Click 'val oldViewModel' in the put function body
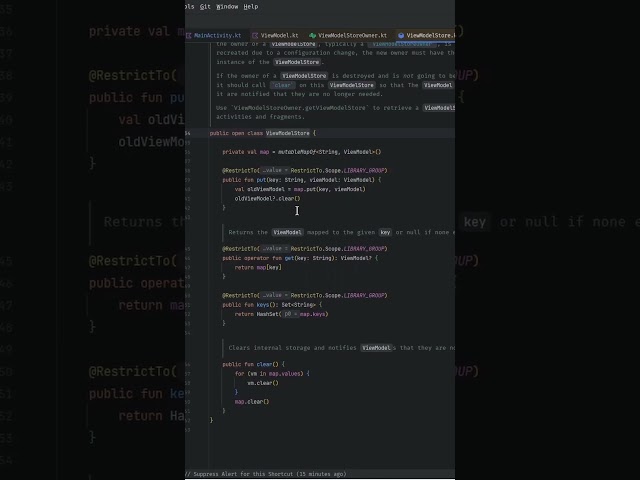 point(260,189)
